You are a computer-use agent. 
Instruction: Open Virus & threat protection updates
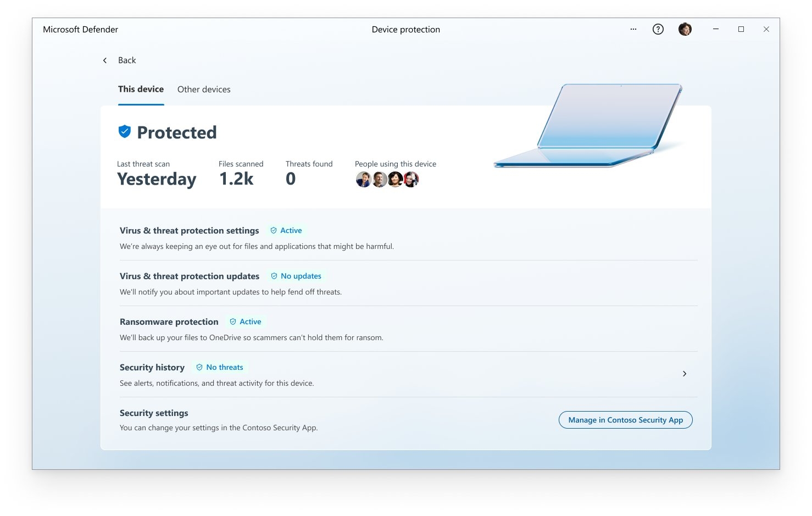coord(190,276)
